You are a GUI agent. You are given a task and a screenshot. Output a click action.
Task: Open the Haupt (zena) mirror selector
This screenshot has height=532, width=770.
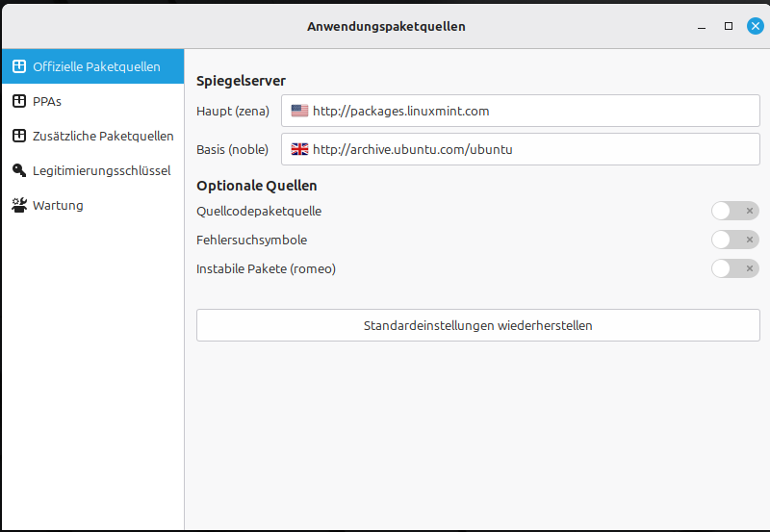pyautogui.click(x=521, y=111)
